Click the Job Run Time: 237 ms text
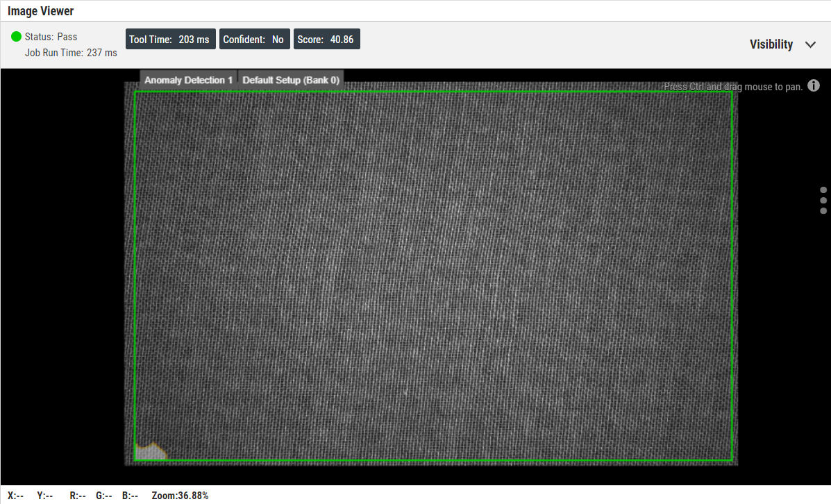Image resolution: width=831 pixels, height=504 pixels. (x=71, y=53)
